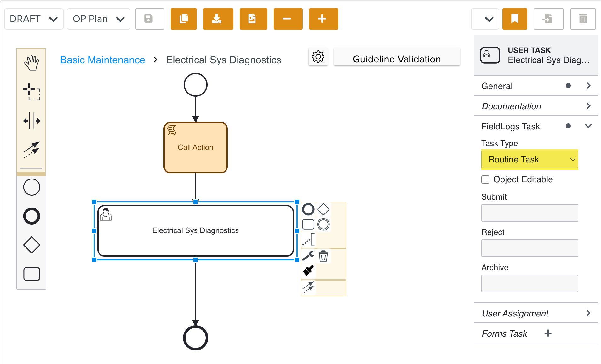Click the orange bookmark button

(514, 19)
